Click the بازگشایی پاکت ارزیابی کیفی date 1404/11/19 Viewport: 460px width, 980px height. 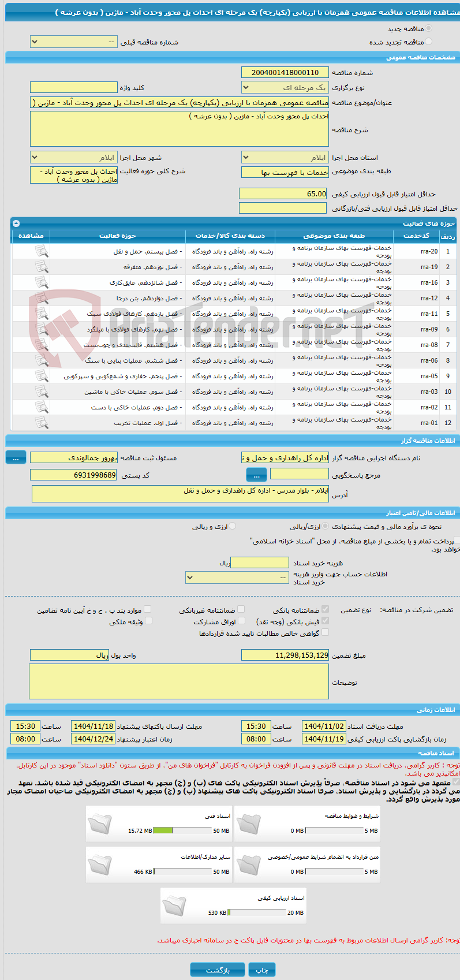pos(324,739)
